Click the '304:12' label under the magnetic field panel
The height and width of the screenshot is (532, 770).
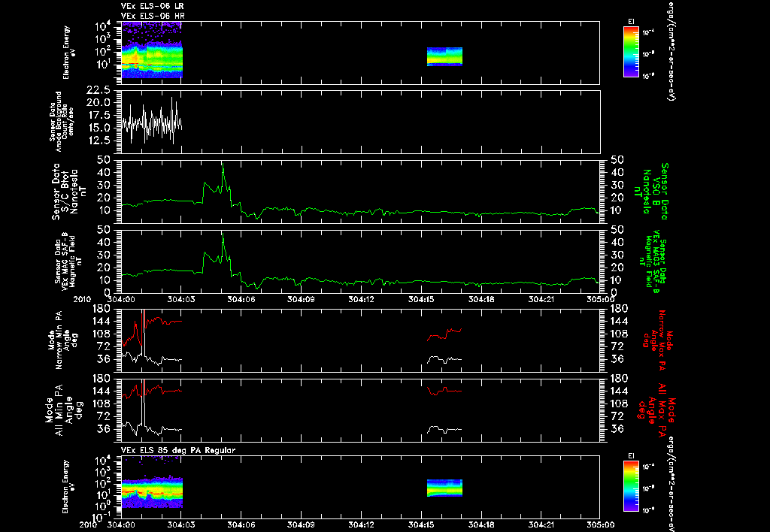(361, 299)
